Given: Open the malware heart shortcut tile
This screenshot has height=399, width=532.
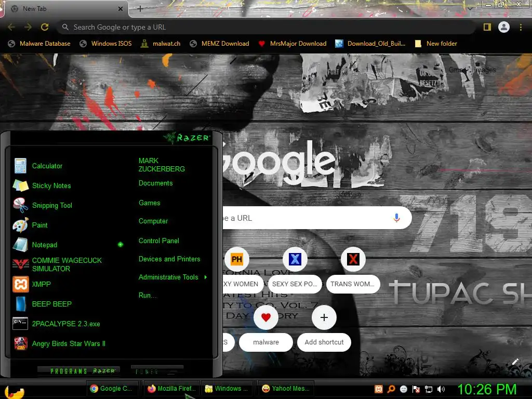Looking at the screenshot, I should 265,317.
